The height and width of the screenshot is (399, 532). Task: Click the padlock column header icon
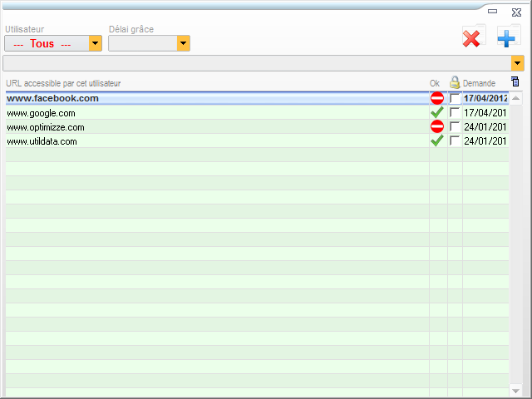click(x=455, y=82)
